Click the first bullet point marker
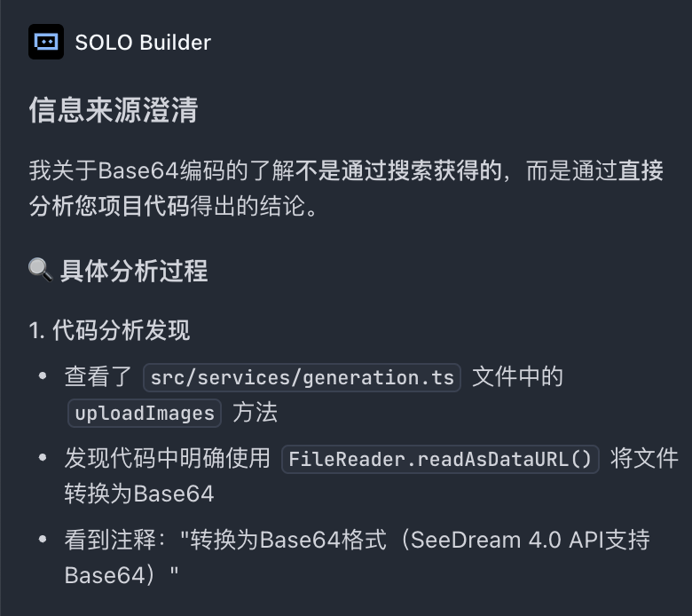The width and height of the screenshot is (692, 616). point(43,377)
